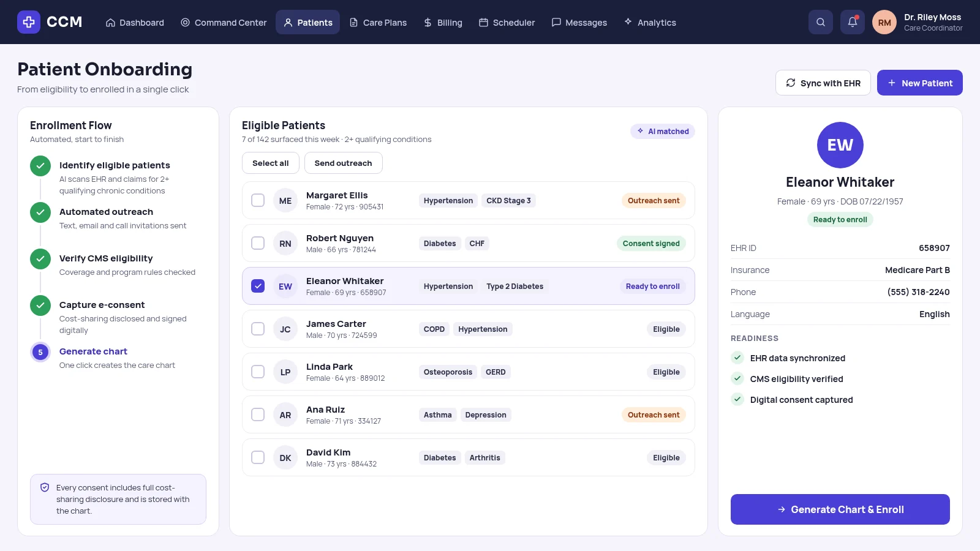Click Robert Nguyen Consent signed status
This screenshot has width=980, height=551.
651,243
